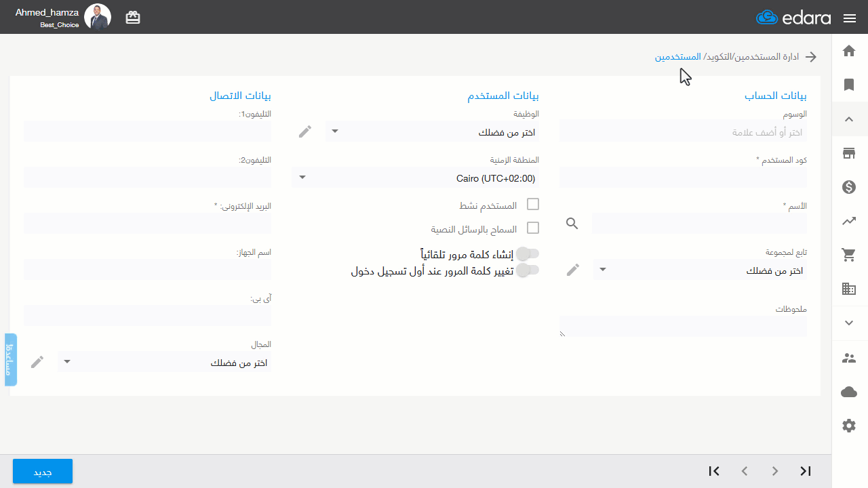
Task: Open the مساعدة help side tab
Action: pyautogui.click(x=10, y=360)
